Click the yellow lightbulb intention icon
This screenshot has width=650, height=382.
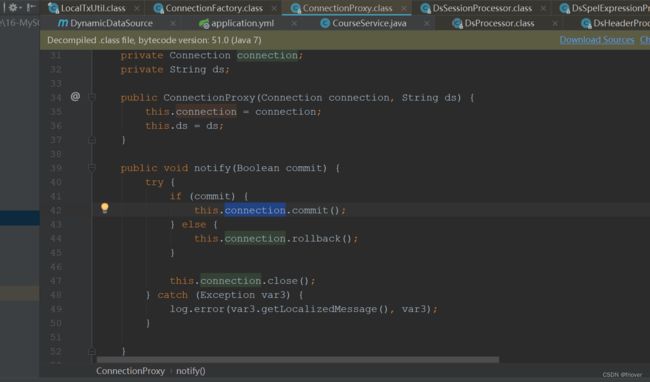105,208
